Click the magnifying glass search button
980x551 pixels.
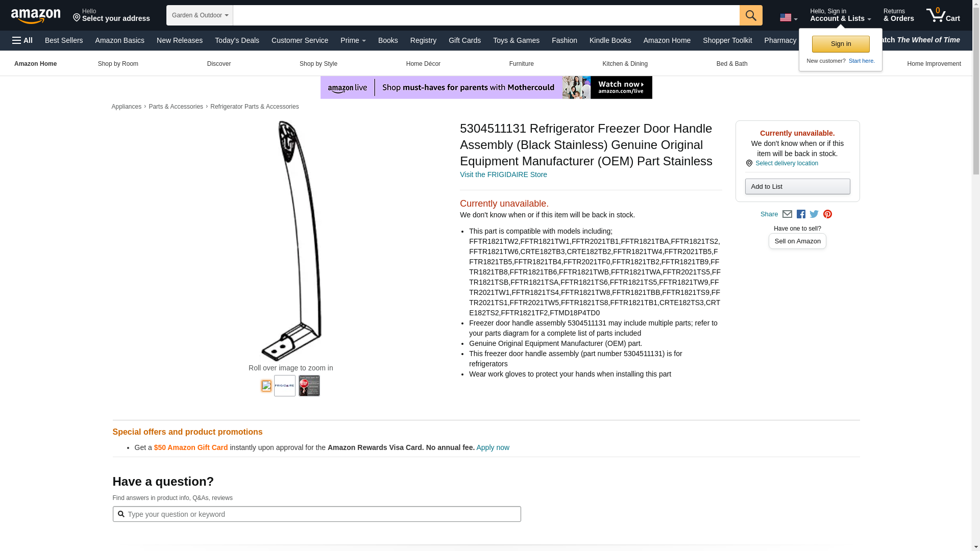[751, 15]
